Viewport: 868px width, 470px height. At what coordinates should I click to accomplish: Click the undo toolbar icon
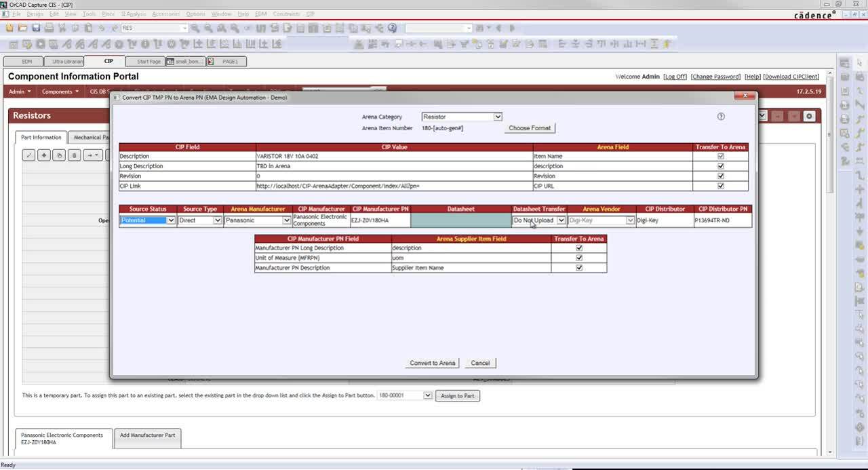(x=101, y=28)
